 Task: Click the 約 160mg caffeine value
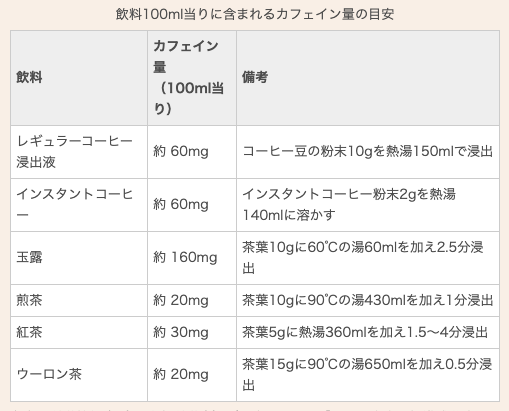(185, 257)
